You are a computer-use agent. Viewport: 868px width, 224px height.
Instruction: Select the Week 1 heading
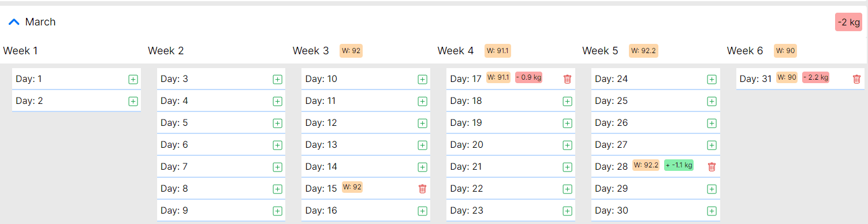[x=20, y=51]
